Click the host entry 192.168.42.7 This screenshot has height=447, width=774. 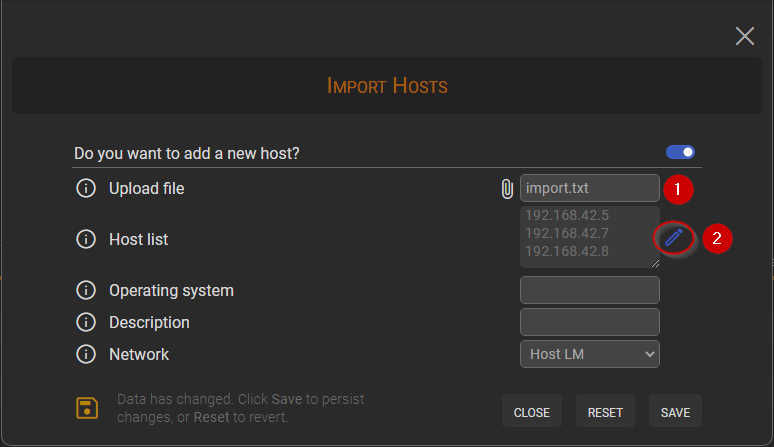(x=567, y=233)
